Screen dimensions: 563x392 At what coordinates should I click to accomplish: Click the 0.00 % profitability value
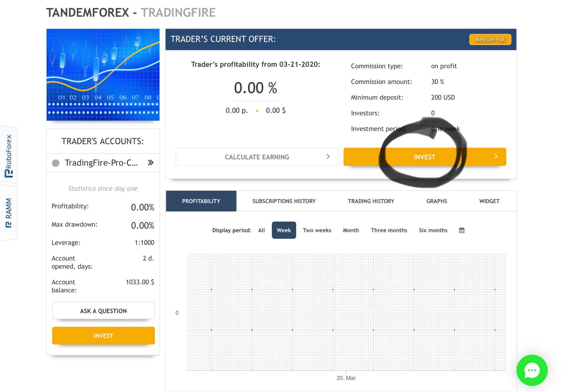255,88
